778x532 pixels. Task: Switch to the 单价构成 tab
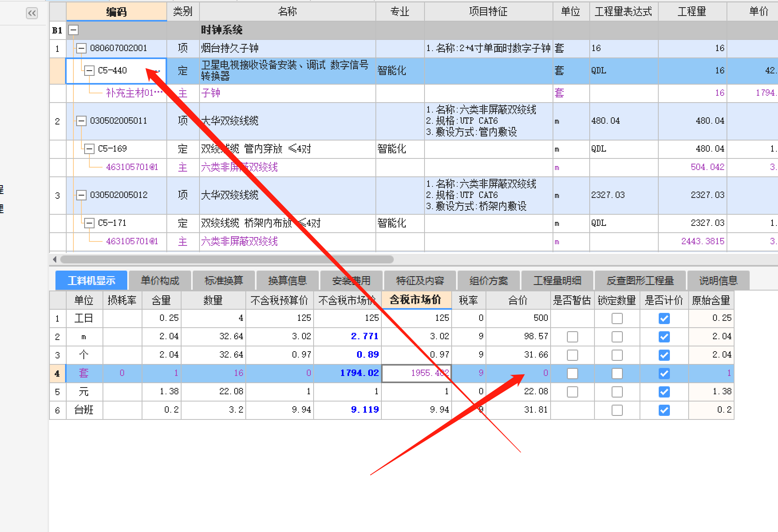tap(160, 281)
